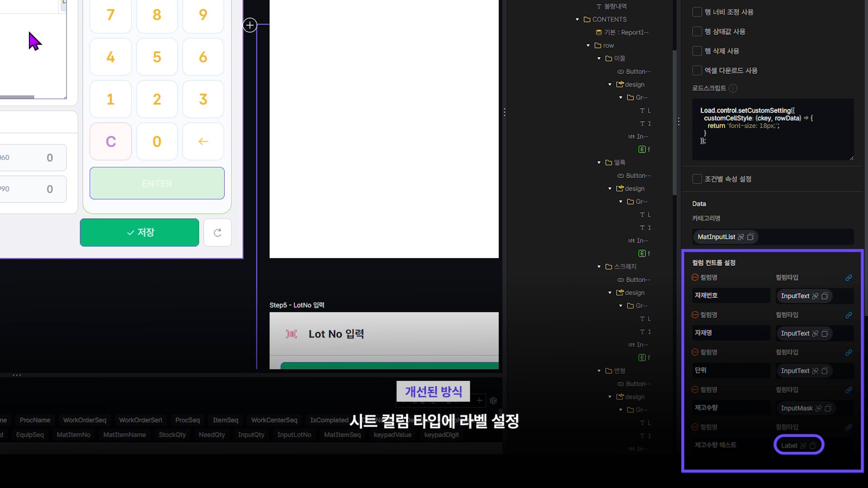Collapse the design node under 스크래치

tap(610, 293)
